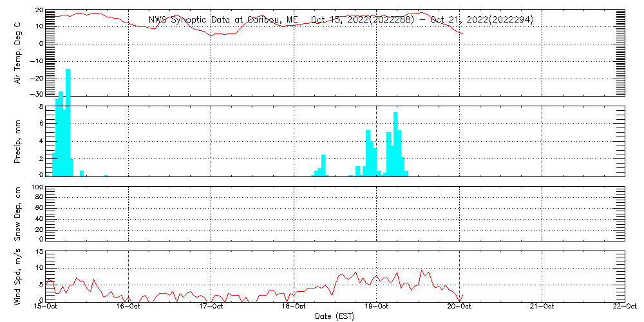The width and height of the screenshot is (644, 322).
Task: Click the 'Wind Spd, m/s' axis label
Action: 17,276
